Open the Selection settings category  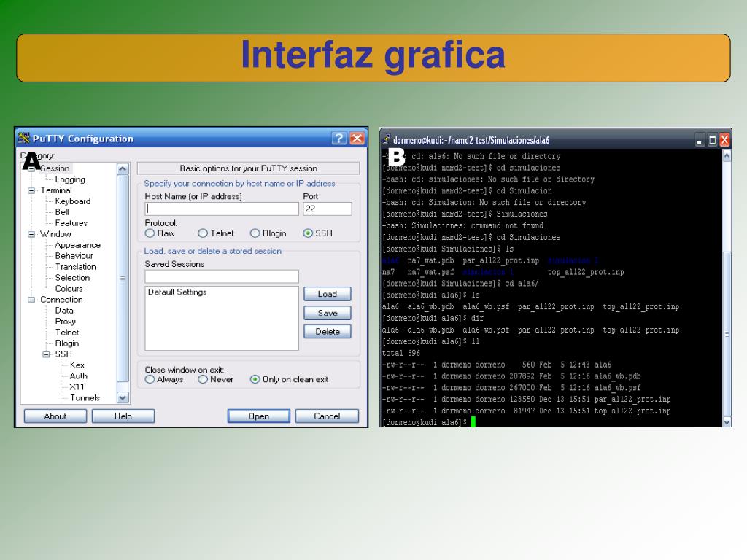coord(72,278)
